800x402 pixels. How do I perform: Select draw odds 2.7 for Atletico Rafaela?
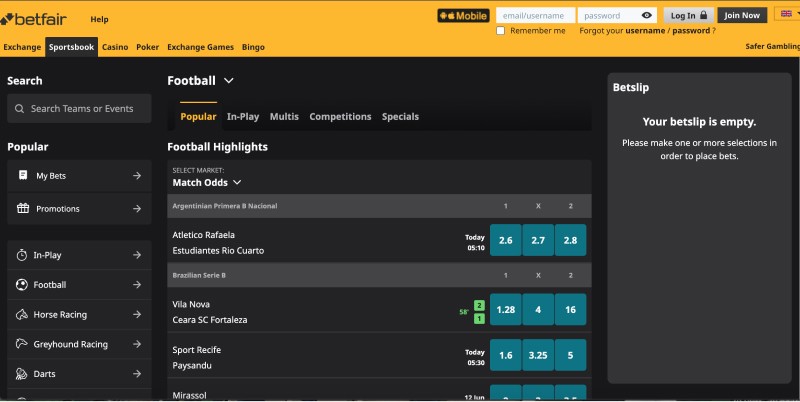point(538,240)
